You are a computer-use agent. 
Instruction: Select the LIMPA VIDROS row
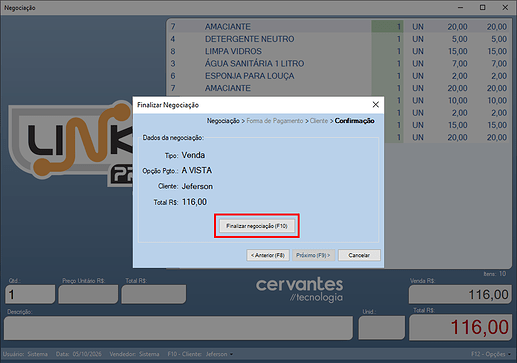pos(339,51)
